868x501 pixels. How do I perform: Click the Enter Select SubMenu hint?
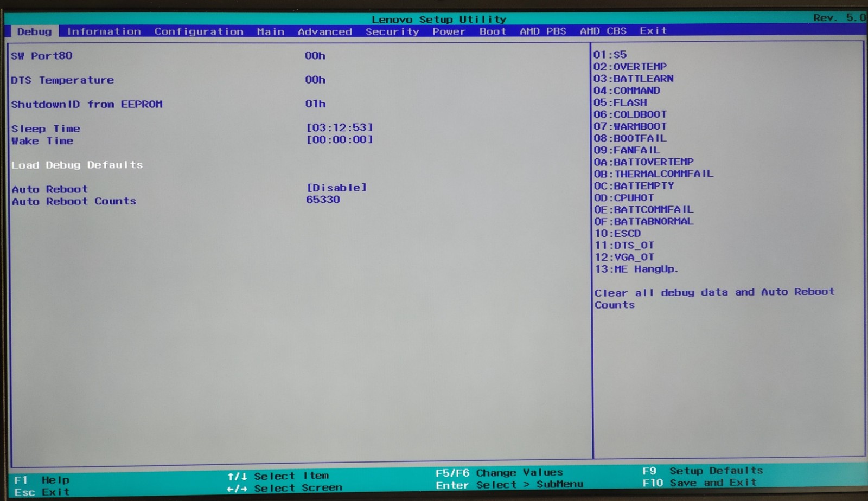pos(509,485)
